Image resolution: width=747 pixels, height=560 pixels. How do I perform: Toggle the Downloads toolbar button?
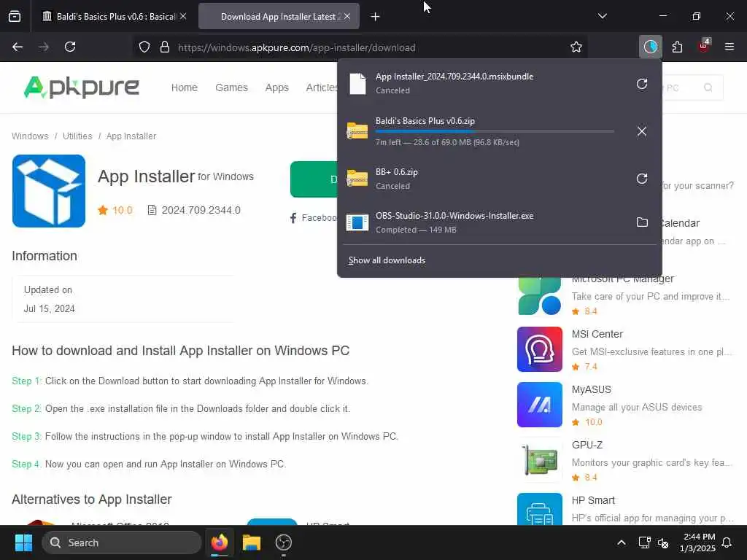(650, 47)
